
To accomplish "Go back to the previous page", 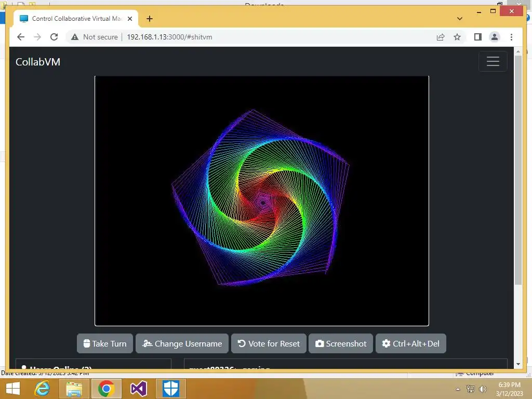I will click(21, 37).
